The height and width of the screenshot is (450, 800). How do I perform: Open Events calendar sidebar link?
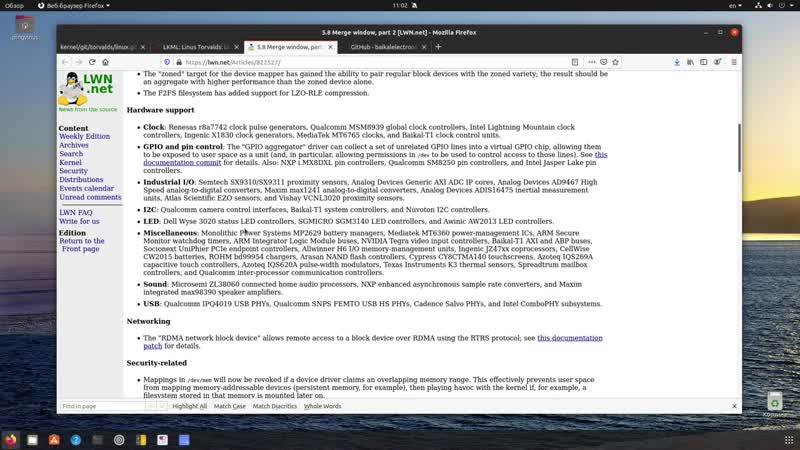[x=86, y=188]
